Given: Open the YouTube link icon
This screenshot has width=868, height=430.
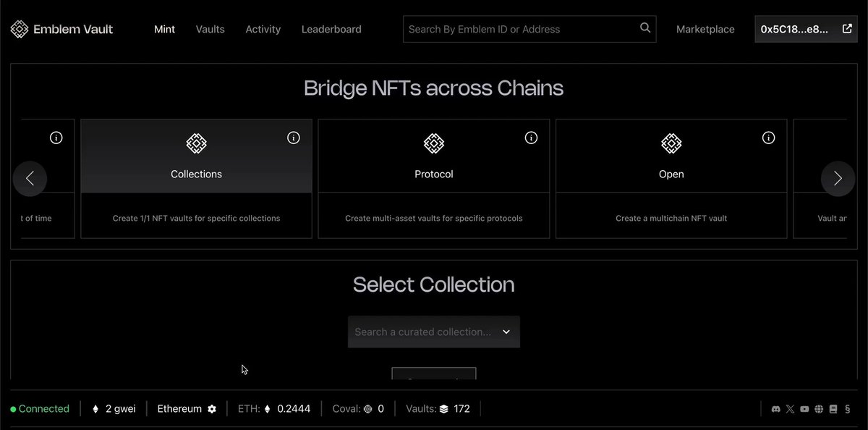Looking at the screenshot, I should 804,409.
